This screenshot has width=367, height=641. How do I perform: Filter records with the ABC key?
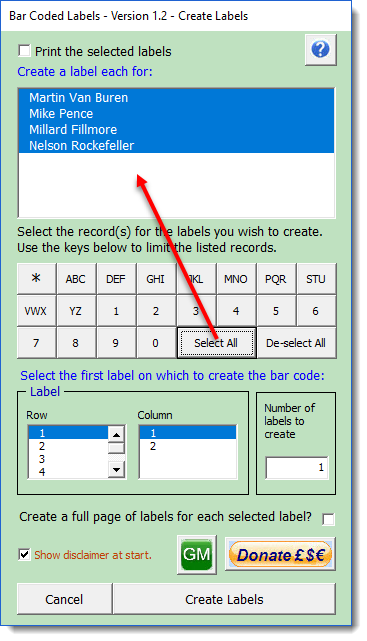point(76,279)
